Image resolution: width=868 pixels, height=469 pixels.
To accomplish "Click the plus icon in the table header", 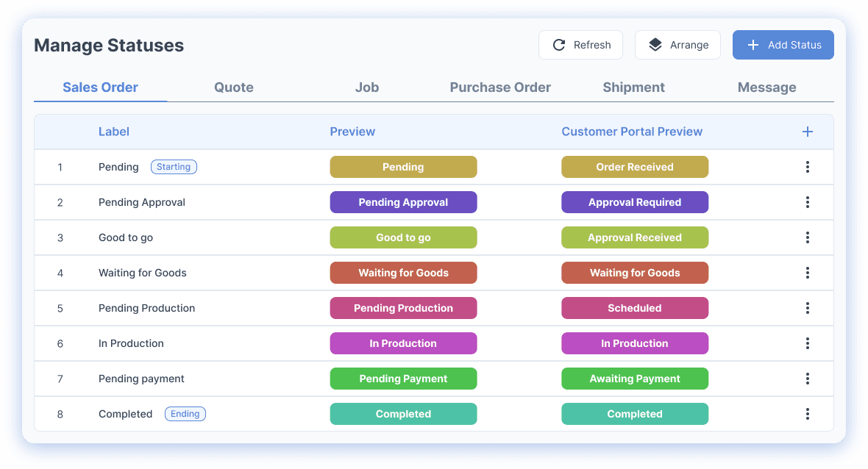I will pos(807,132).
